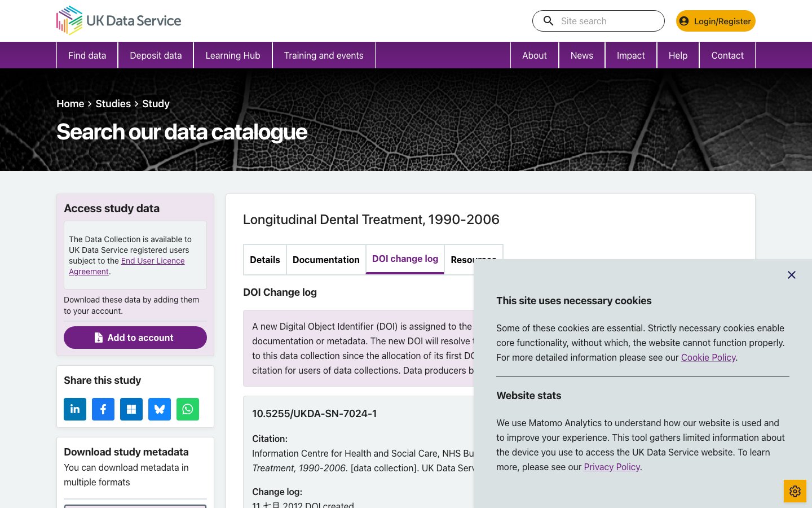This screenshot has height=508, width=812.
Task: Open Training and events menu
Action: (x=324, y=55)
